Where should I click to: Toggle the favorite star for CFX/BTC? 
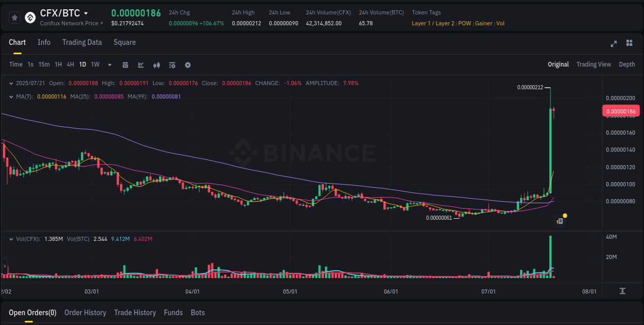coord(14,17)
